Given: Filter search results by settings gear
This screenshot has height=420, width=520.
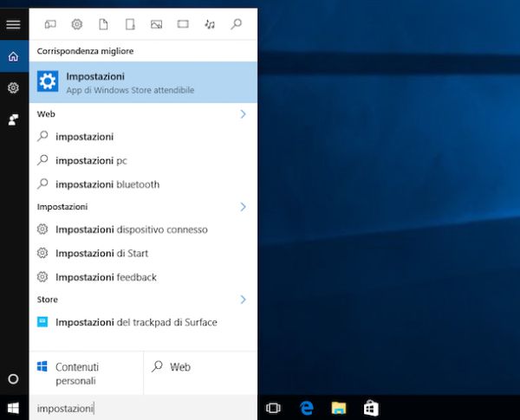Looking at the screenshot, I should point(76,24).
